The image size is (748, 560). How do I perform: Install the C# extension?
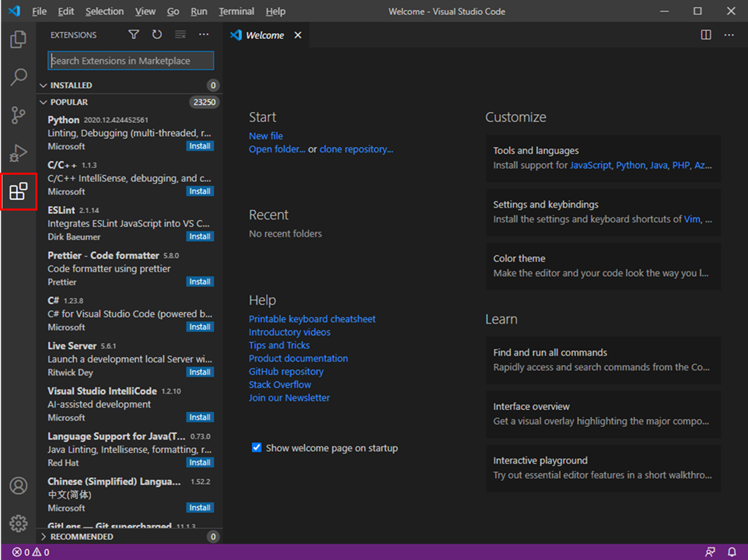tap(200, 327)
